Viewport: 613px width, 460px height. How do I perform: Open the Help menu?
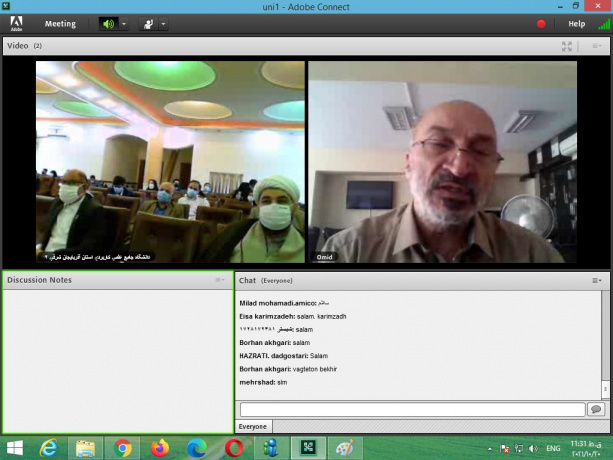577,24
